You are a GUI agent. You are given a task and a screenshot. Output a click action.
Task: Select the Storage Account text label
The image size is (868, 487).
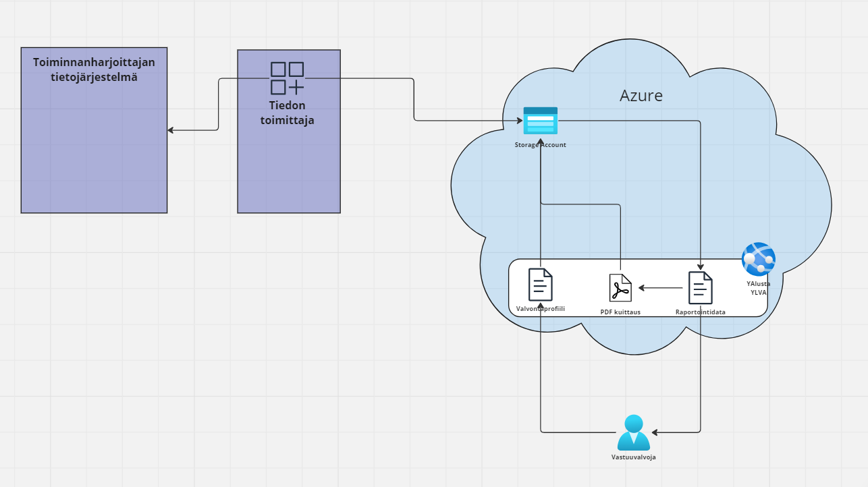tap(540, 145)
